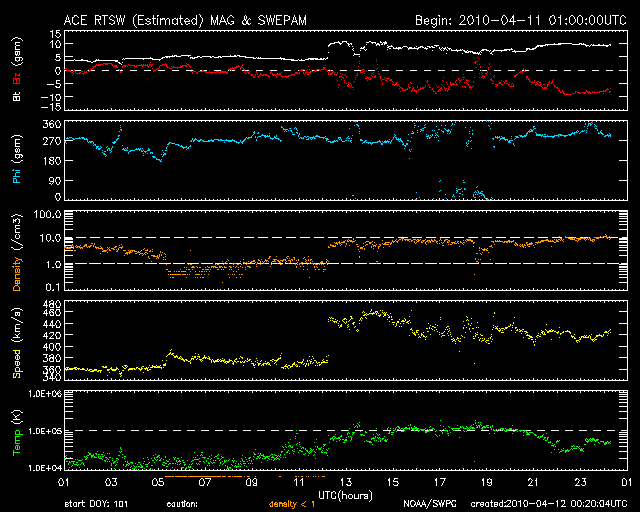Click the '(/cm3)' unit on Density axis
Viewport: 640px width, 512px height.
click(x=16, y=232)
